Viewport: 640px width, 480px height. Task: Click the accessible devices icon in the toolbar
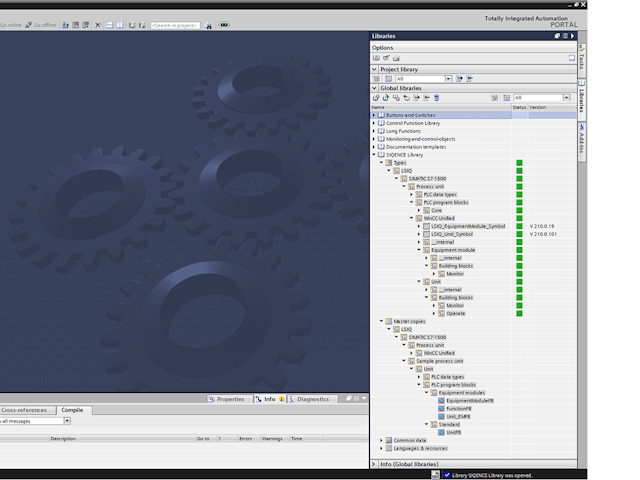pos(65,25)
